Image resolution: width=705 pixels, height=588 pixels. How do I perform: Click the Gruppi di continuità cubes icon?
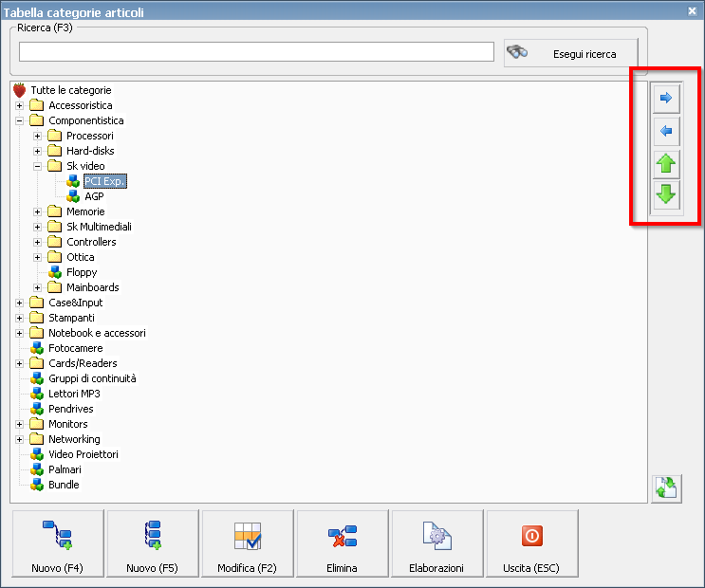click(37, 378)
